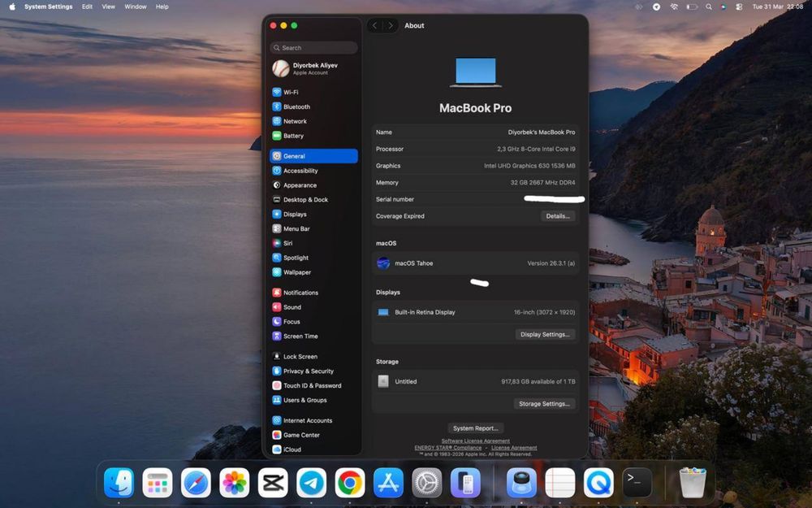Click the battery status menu bar icon
812x508 pixels.
692,7
